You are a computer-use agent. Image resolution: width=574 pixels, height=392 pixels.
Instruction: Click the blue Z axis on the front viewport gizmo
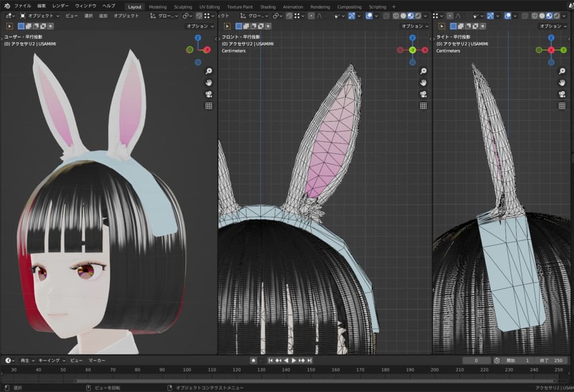[412, 38]
